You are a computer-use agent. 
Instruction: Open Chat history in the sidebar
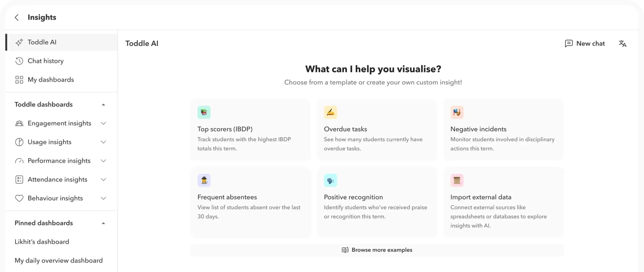61,61
